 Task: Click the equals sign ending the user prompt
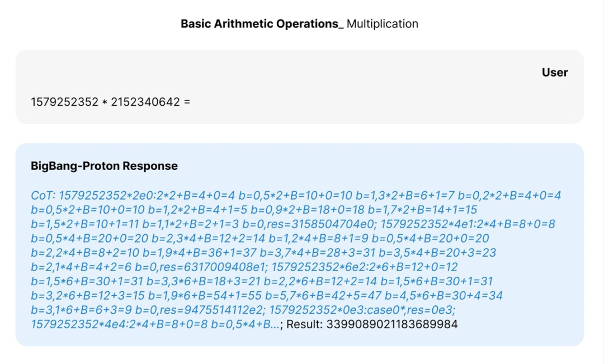[187, 102]
